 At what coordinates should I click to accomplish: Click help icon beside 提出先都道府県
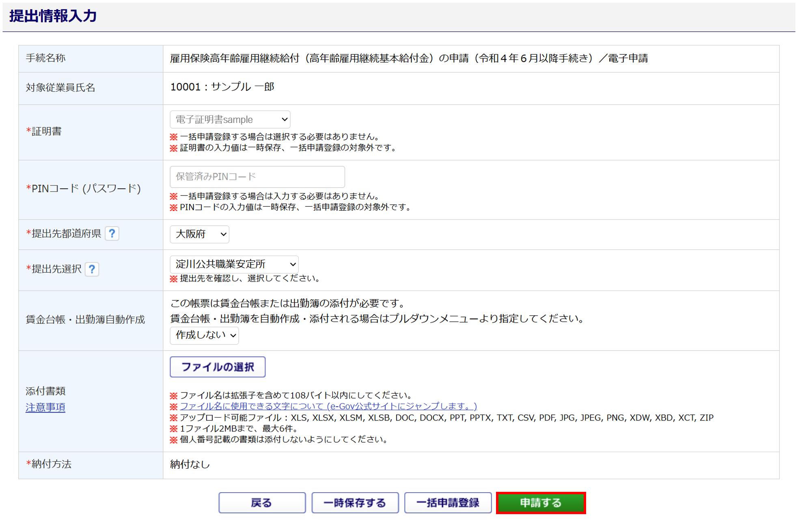(x=112, y=234)
